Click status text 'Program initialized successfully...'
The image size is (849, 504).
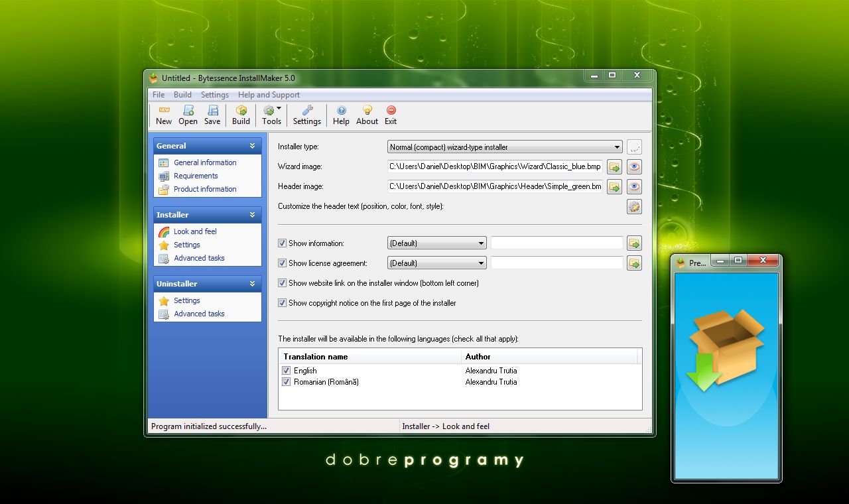coord(209,426)
